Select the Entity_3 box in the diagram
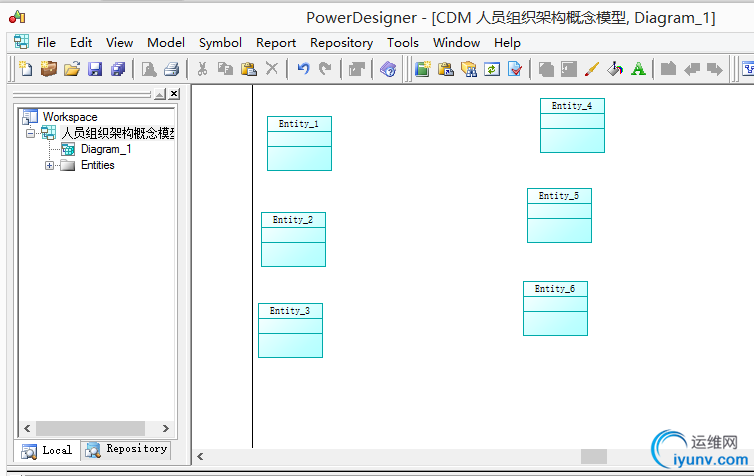 tap(290, 330)
